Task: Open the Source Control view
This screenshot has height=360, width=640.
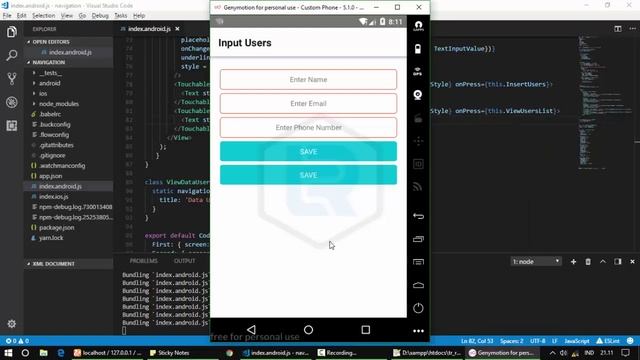Action: click(11, 78)
